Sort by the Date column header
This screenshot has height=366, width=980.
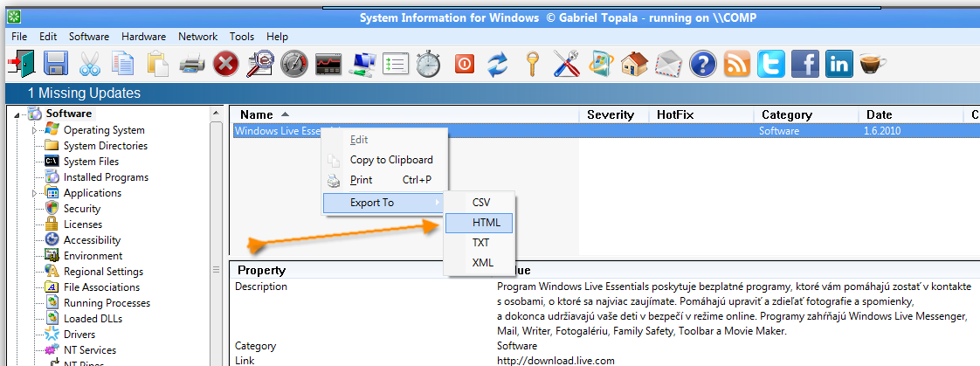tap(910, 115)
